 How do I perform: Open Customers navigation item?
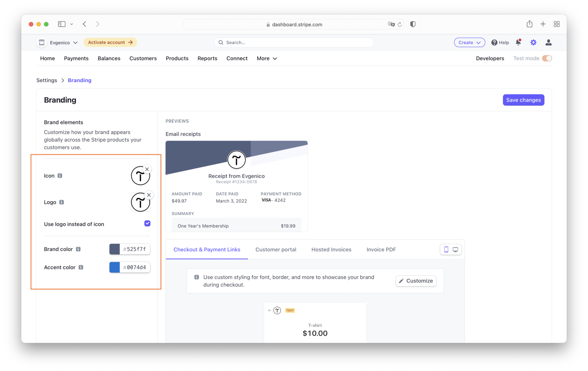click(x=143, y=58)
